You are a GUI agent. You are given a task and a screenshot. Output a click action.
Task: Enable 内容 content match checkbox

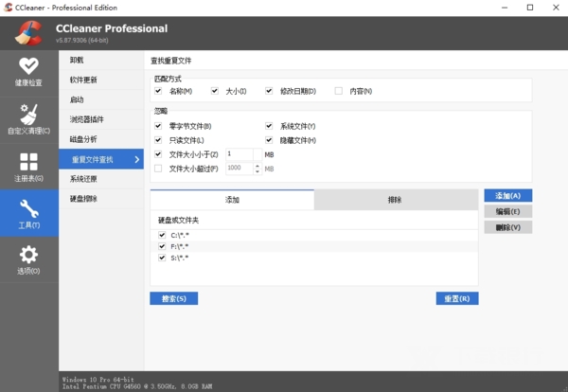(x=338, y=91)
